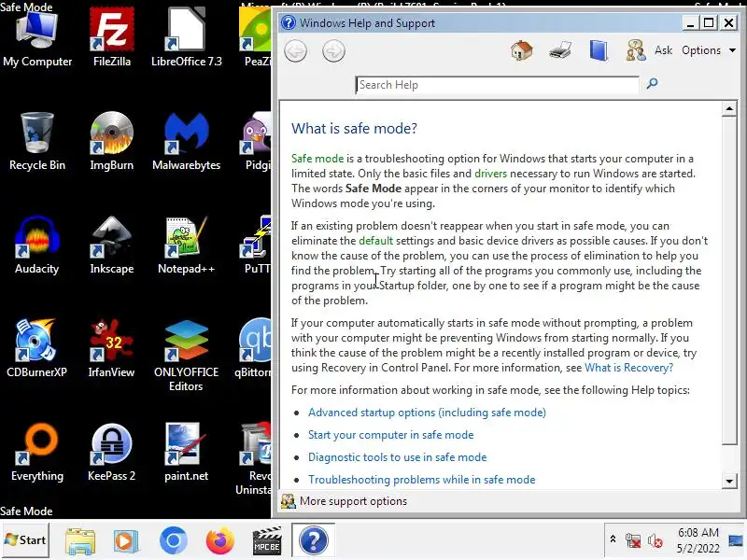This screenshot has height=560, width=747.
Task: Click the network status tray icon
Action: coord(633,540)
